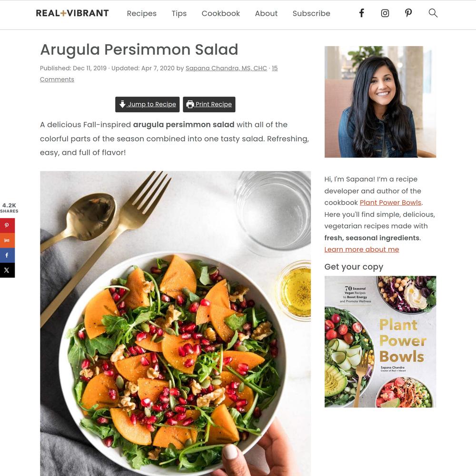Open author Sapana Chandra, MS, CHC link
Image resolution: width=476 pixels, height=476 pixels.
226,68
